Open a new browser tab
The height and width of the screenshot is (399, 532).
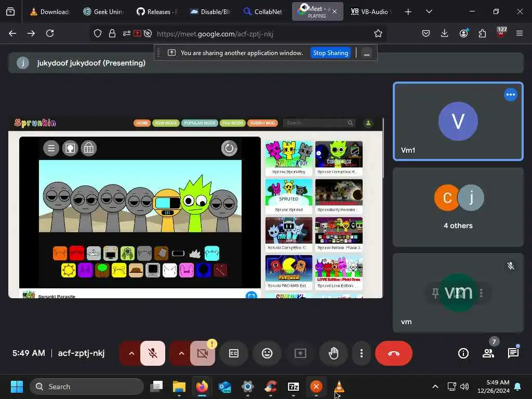coord(408,11)
